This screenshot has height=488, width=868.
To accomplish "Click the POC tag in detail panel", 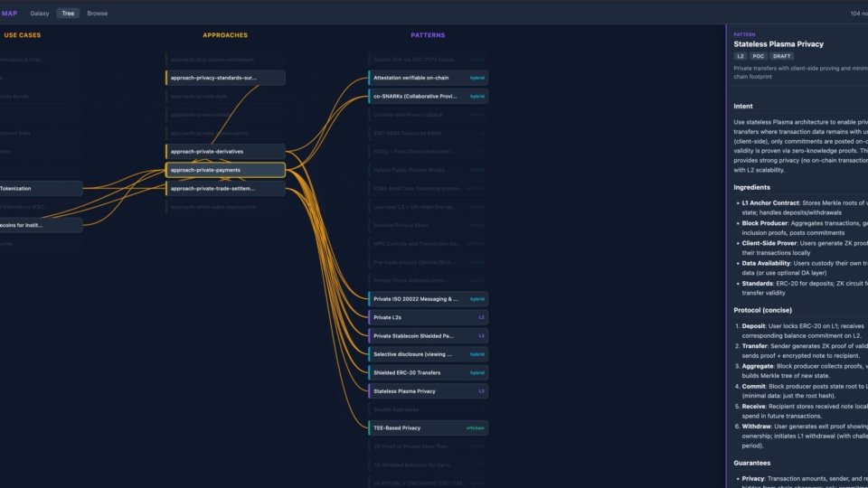I will [758, 56].
